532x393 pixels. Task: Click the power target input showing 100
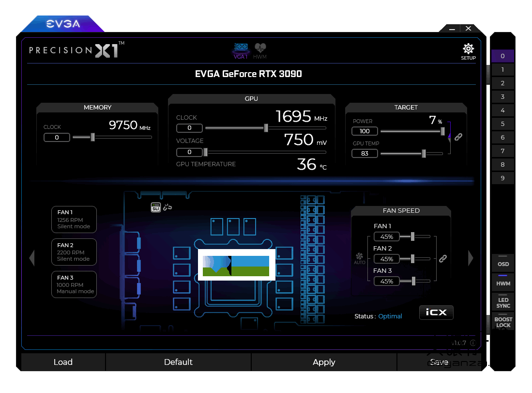click(365, 131)
